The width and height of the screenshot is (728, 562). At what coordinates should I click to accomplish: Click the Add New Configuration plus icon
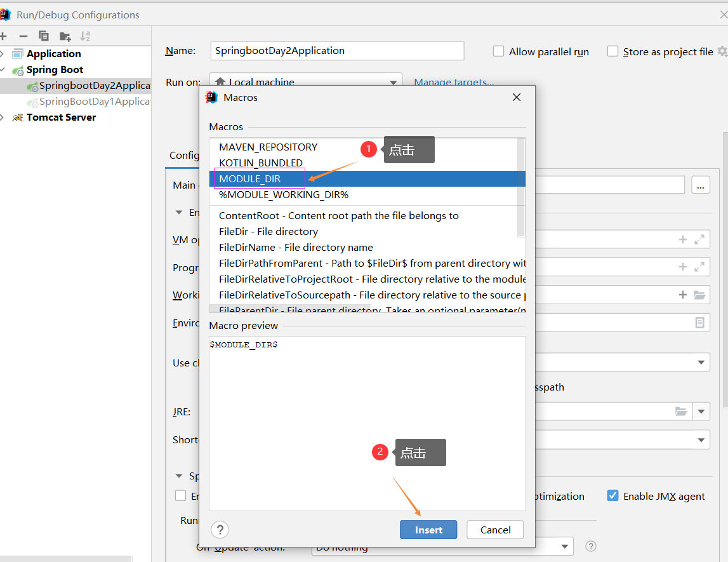click(x=3, y=36)
